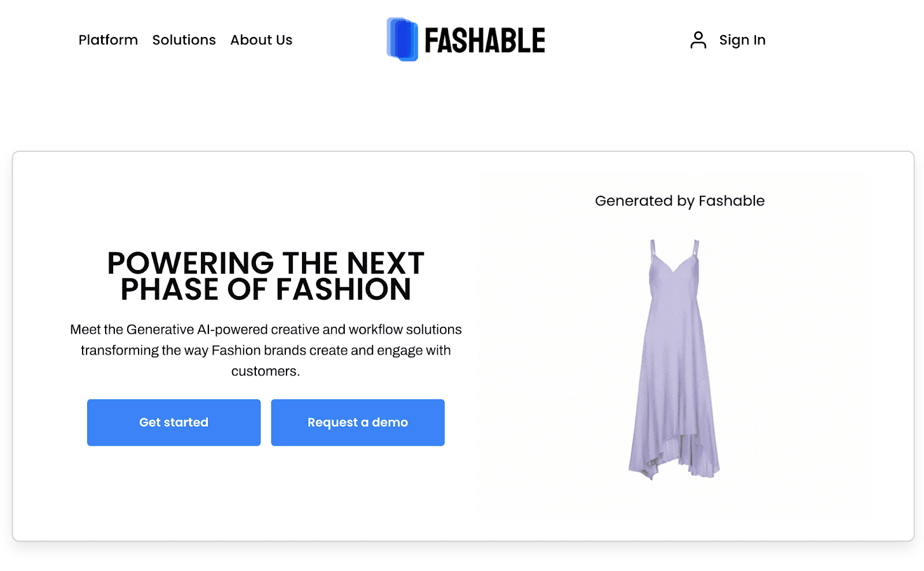This screenshot has height=571, width=924.
Task: Navigate to the About Us page
Action: pos(261,40)
